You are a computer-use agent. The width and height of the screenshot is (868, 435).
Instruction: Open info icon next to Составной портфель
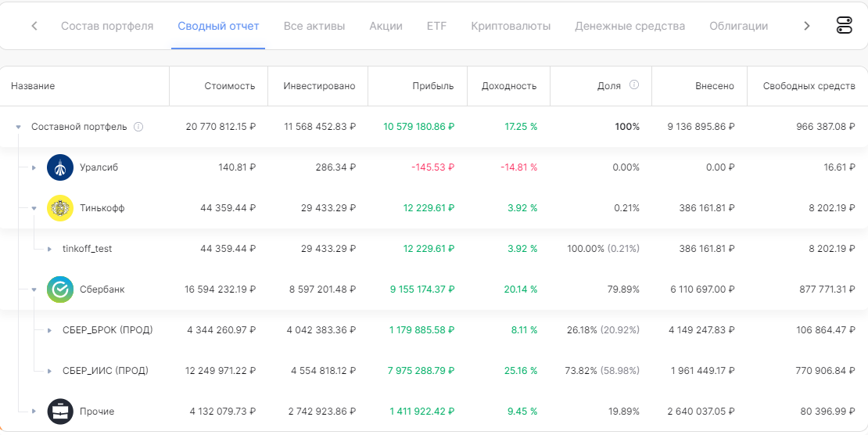[138, 127]
